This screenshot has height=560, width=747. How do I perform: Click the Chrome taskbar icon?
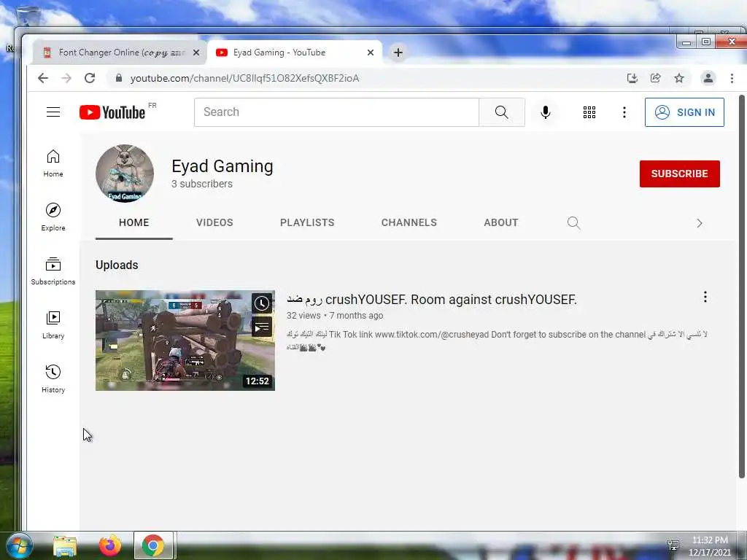click(x=153, y=545)
